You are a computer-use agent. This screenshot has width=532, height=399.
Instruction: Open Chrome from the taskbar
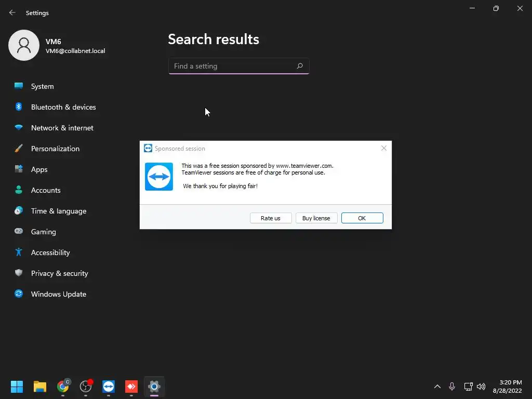pos(63,387)
